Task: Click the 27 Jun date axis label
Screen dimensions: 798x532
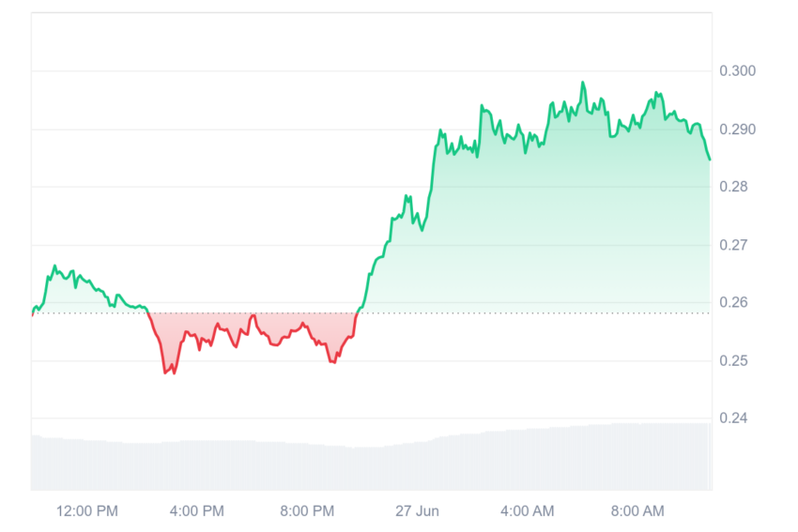Action: tap(417, 510)
